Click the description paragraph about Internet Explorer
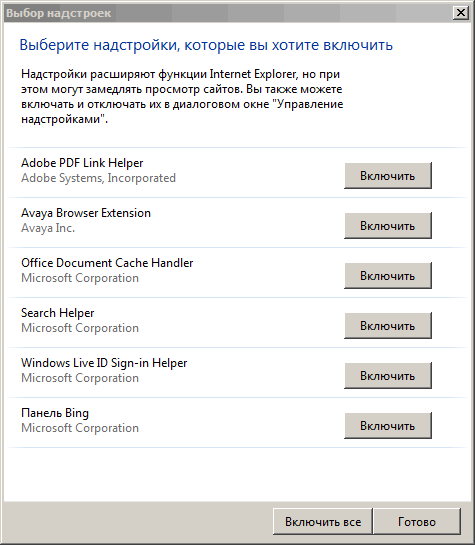 coord(182,96)
